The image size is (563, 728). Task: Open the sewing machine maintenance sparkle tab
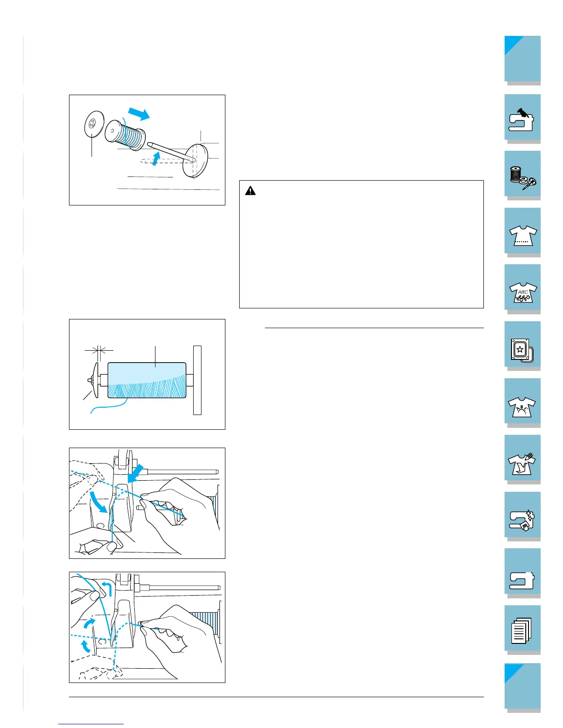click(x=523, y=517)
